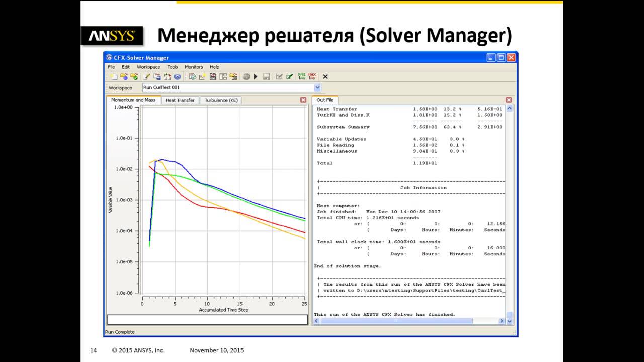Open the File menu

tap(111, 67)
